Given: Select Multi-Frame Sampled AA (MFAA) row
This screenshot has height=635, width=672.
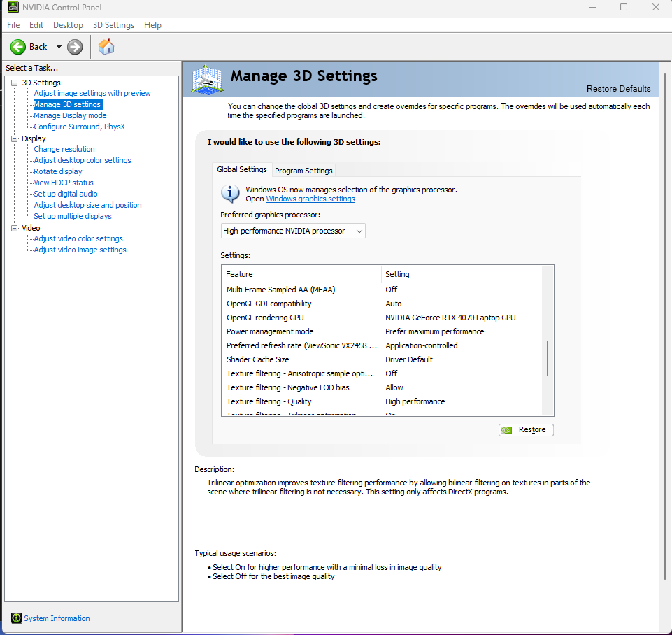Looking at the screenshot, I should point(381,290).
